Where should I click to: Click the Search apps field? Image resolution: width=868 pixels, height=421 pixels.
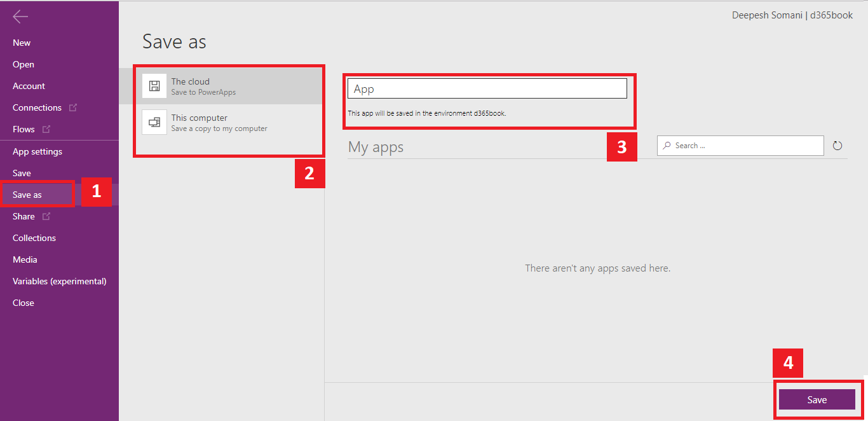(x=740, y=146)
